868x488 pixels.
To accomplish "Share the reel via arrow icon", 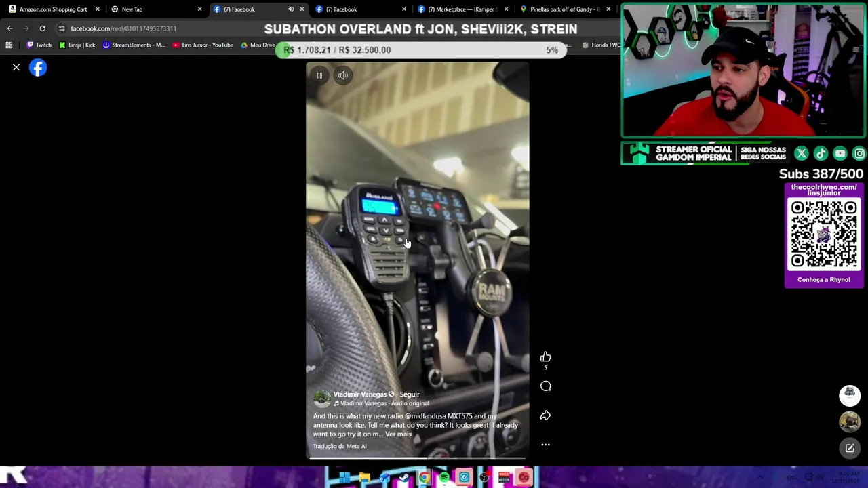I will point(545,415).
